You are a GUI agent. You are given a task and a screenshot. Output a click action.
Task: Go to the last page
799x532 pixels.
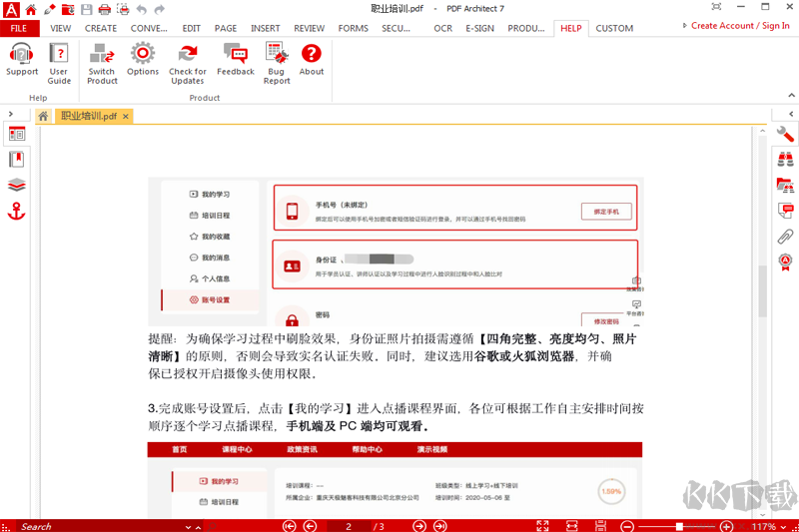pyautogui.click(x=440, y=526)
